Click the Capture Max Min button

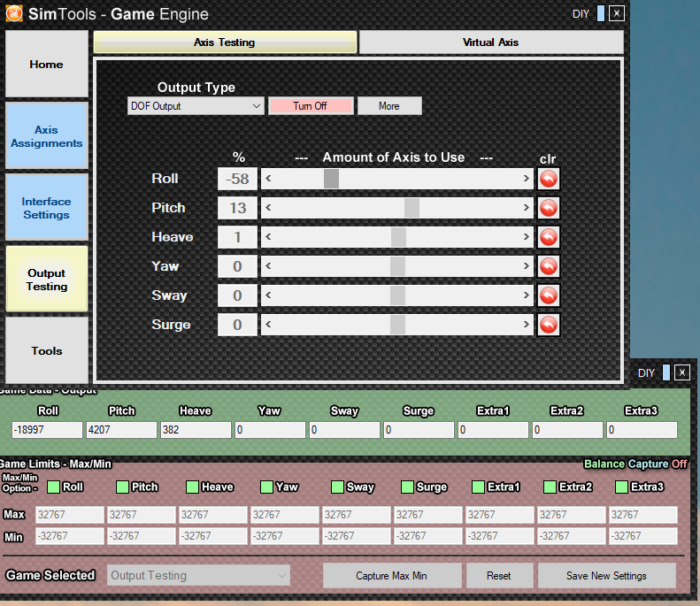392,576
